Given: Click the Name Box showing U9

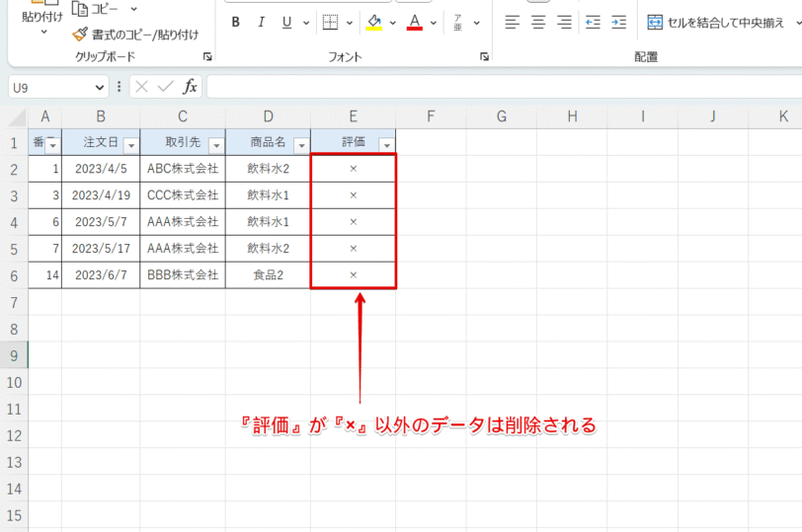Looking at the screenshot, I should [50, 88].
